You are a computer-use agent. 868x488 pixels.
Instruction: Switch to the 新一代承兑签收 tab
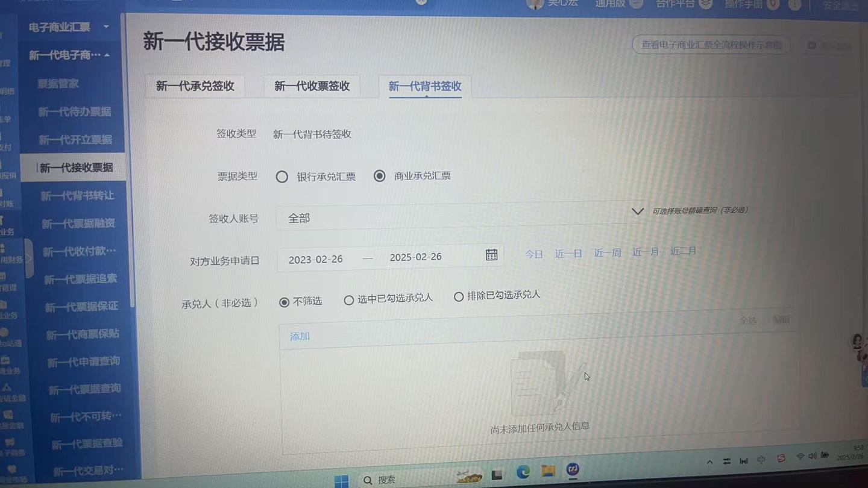[x=195, y=86]
